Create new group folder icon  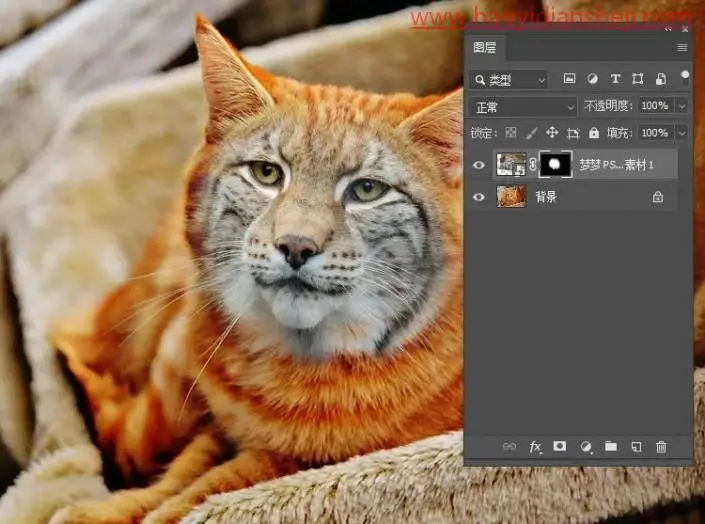click(611, 446)
